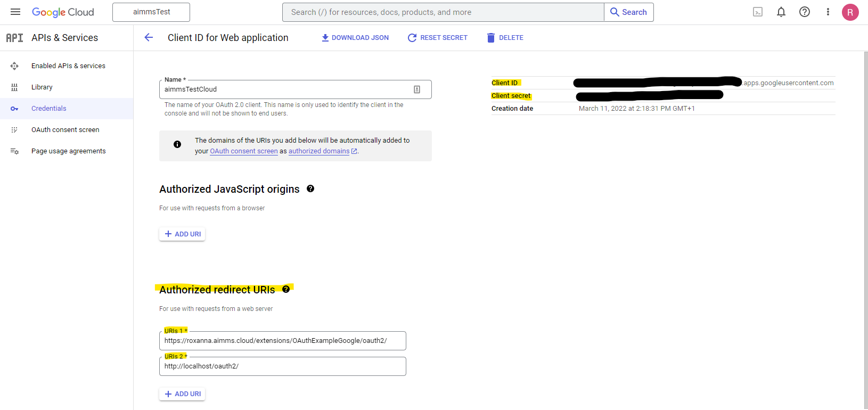Image resolution: width=868 pixels, height=410 pixels.
Task: Click the DELETE button
Action: point(505,38)
